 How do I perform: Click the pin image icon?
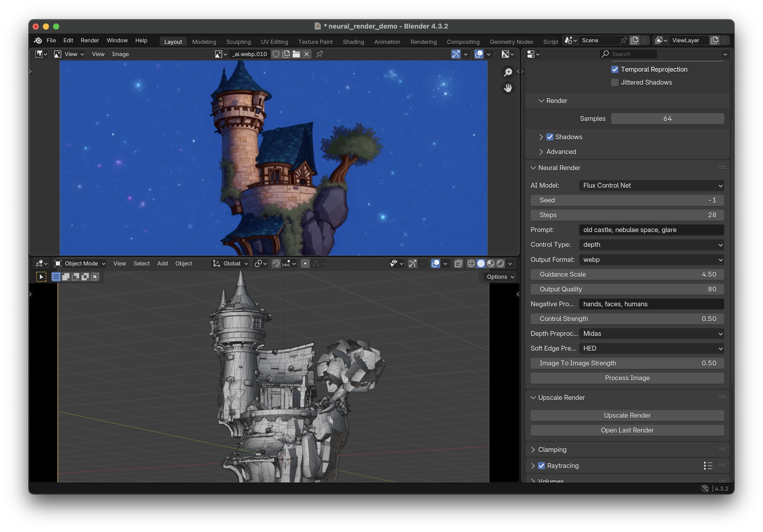click(320, 54)
